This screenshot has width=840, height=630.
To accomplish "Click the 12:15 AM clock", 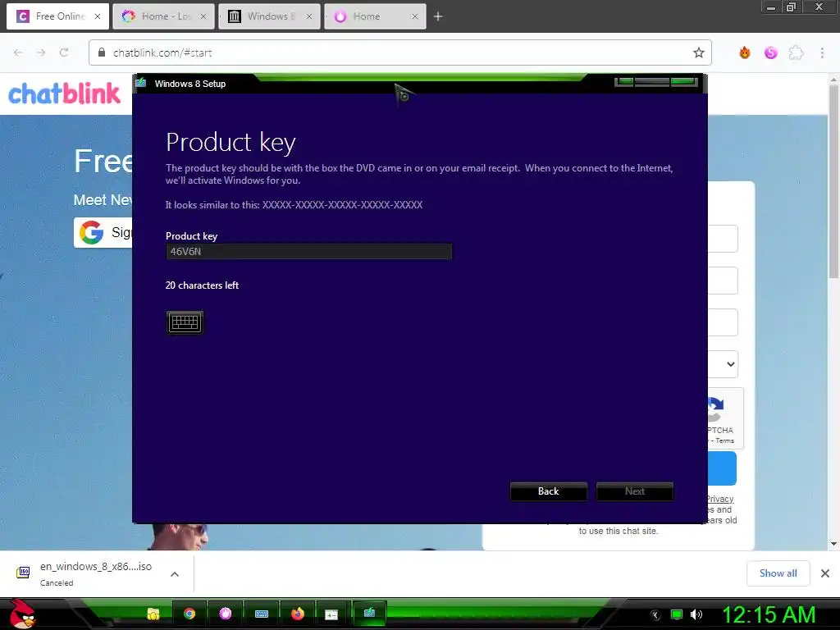I will [769, 614].
